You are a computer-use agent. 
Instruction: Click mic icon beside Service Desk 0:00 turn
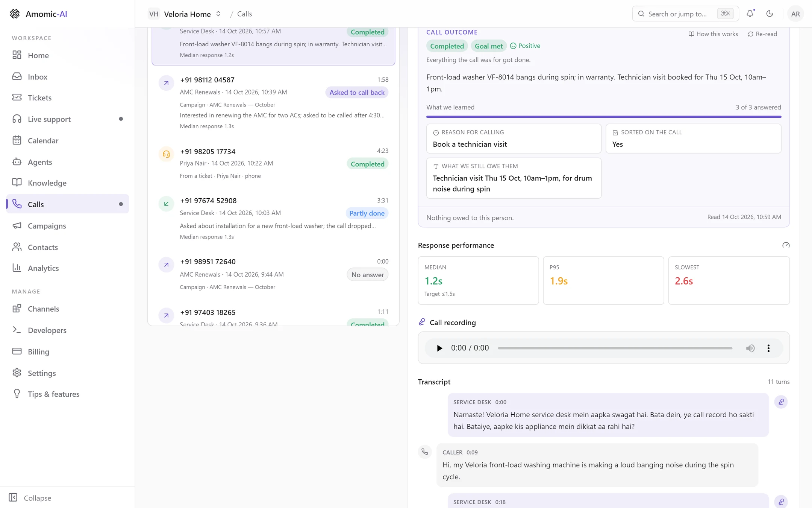(781, 402)
